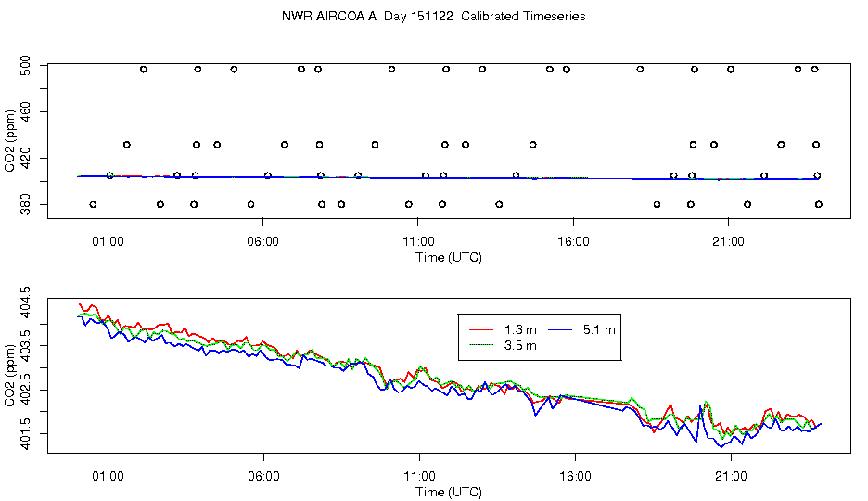
Task: Click the '21:00' tick under the lower plot
Action: click(x=731, y=476)
